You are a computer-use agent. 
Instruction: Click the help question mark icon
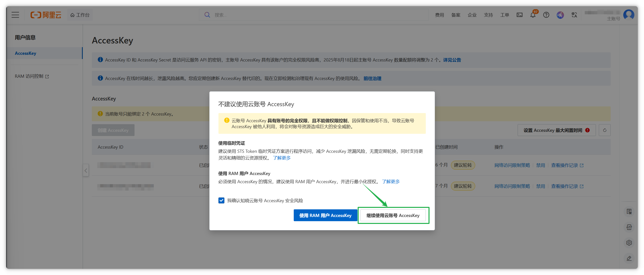click(x=546, y=15)
